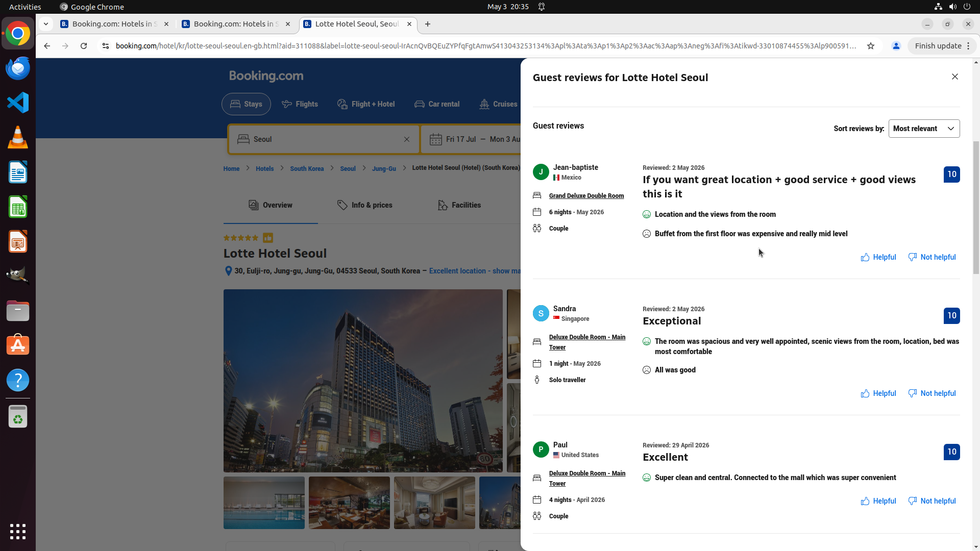Click the address bar URL
980x551 pixels.
485,46
